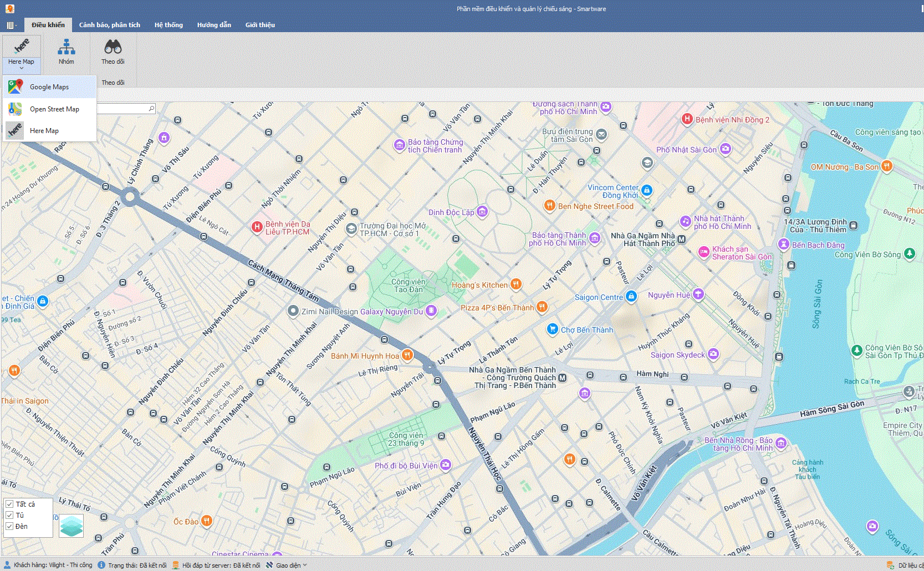Open the Hệ thống tab
This screenshot has height=571, width=924.
coord(169,25)
